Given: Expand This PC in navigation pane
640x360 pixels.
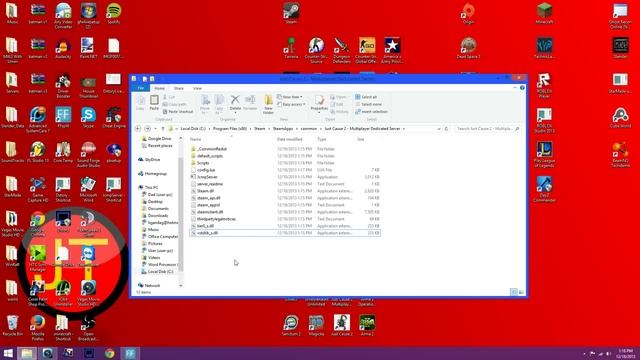Looking at the screenshot, I should click(x=138, y=187).
